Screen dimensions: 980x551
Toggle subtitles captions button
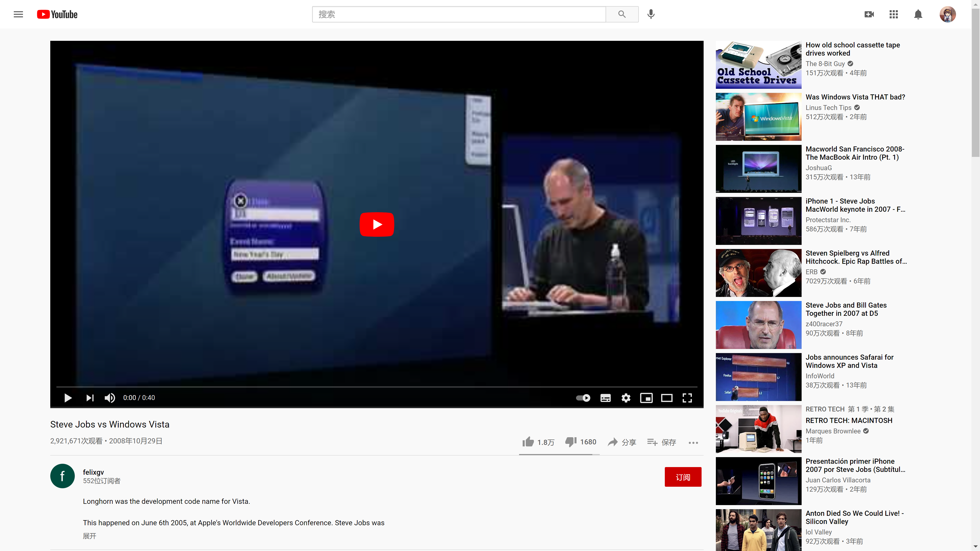coord(605,398)
